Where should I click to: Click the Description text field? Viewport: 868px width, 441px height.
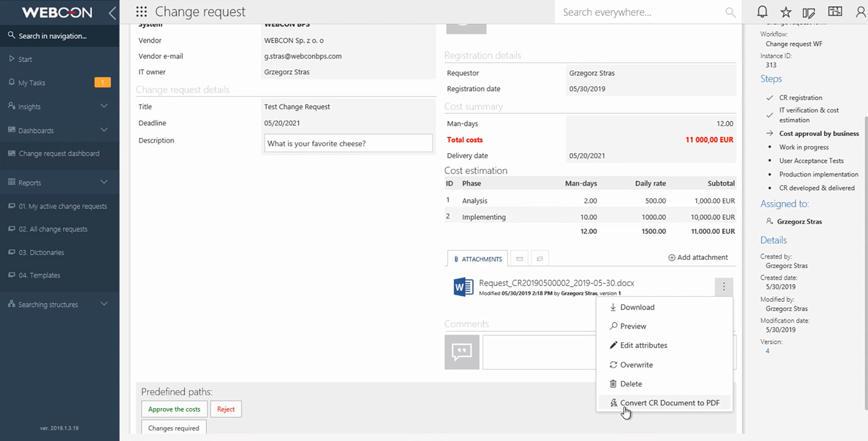[348, 144]
